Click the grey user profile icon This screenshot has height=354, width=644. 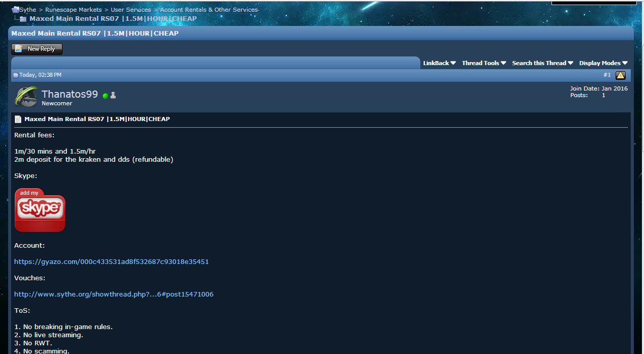coord(113,95)
